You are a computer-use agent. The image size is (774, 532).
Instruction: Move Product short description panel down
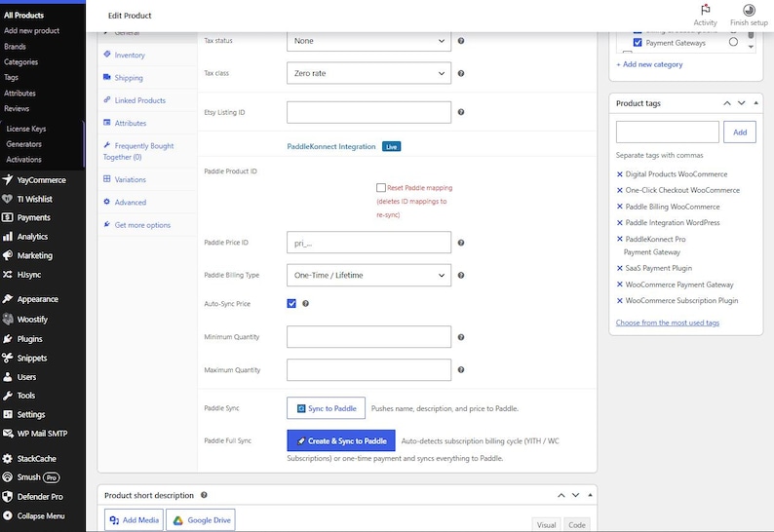pyautogui.click(x=575, y=495)
